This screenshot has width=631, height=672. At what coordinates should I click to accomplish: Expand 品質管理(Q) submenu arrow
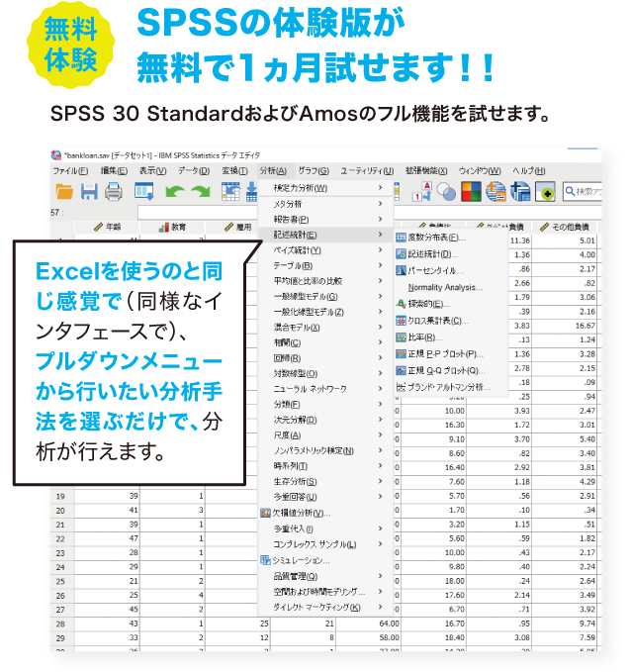380,576
